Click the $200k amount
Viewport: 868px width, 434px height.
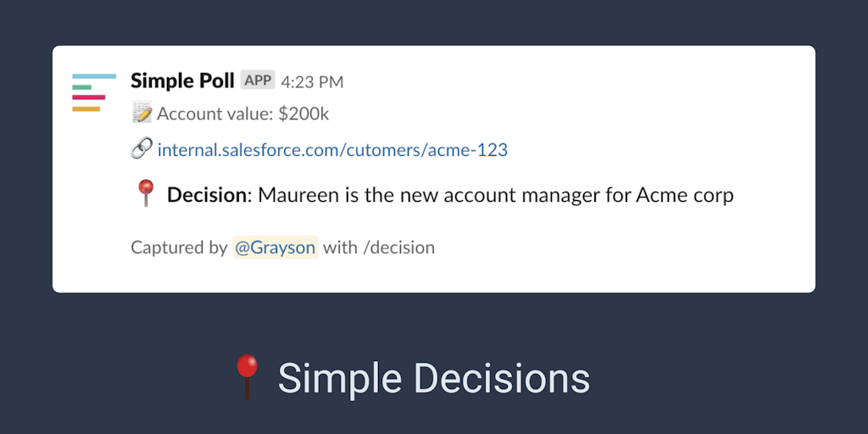tap(303, 114)
